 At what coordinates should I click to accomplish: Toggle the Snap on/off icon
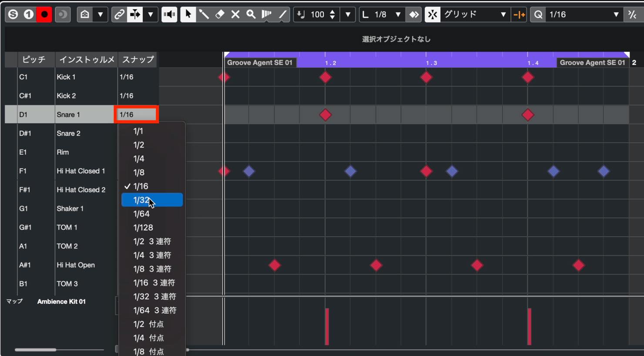click(432, 14)
